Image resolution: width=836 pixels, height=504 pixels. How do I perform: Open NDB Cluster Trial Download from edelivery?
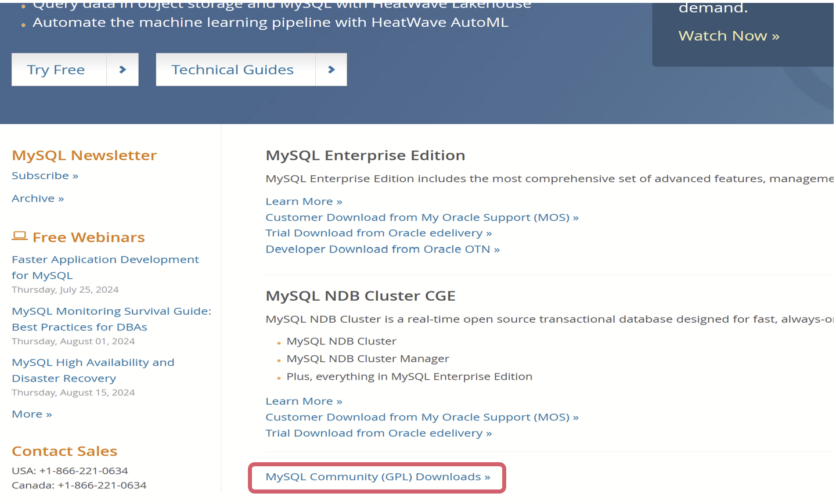pos(379,433)
